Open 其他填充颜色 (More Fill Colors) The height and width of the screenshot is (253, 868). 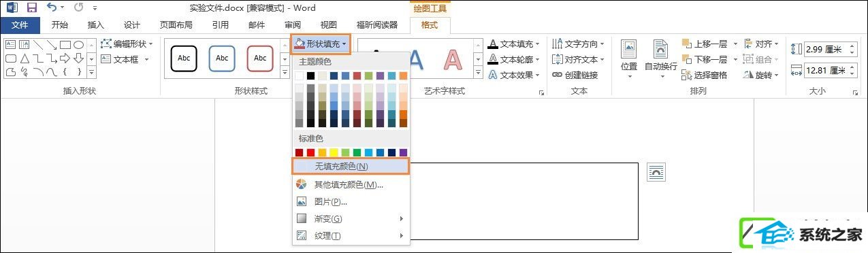coord(351,184)
